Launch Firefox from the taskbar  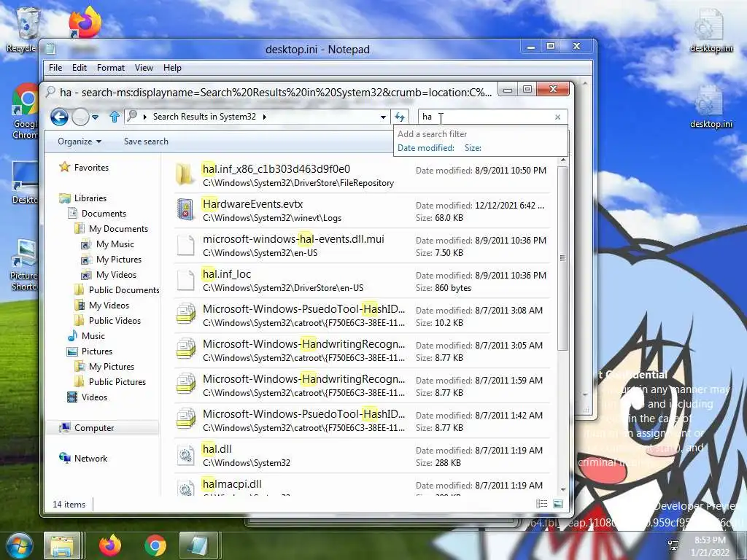click(110, 545)
